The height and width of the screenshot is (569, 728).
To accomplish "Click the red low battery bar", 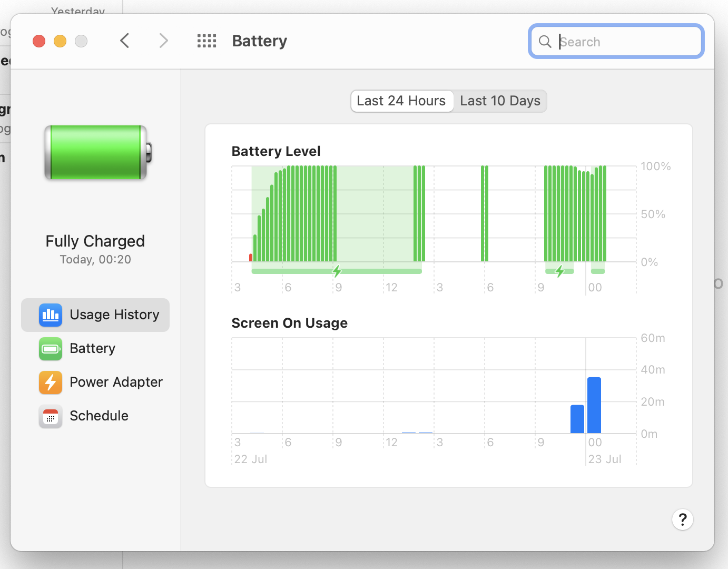I will 251,258.
